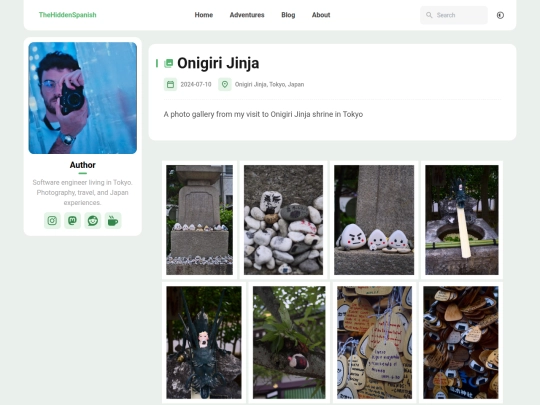Image resolution: width=540 pixels, height=405 pixels.
Task: Open the handwritten onigiri ema plaques photo
Action: (374, 343)
